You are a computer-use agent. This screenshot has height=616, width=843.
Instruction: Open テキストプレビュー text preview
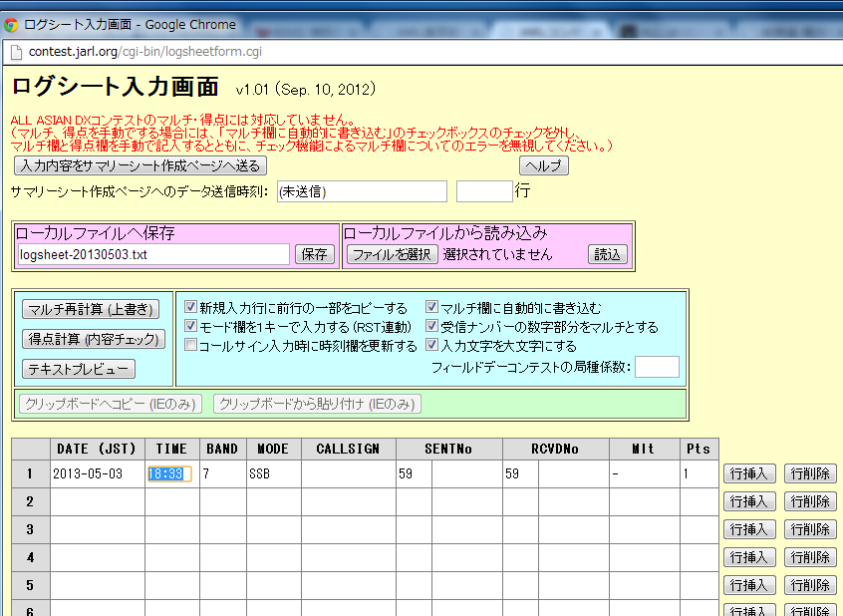click(79, 369)
